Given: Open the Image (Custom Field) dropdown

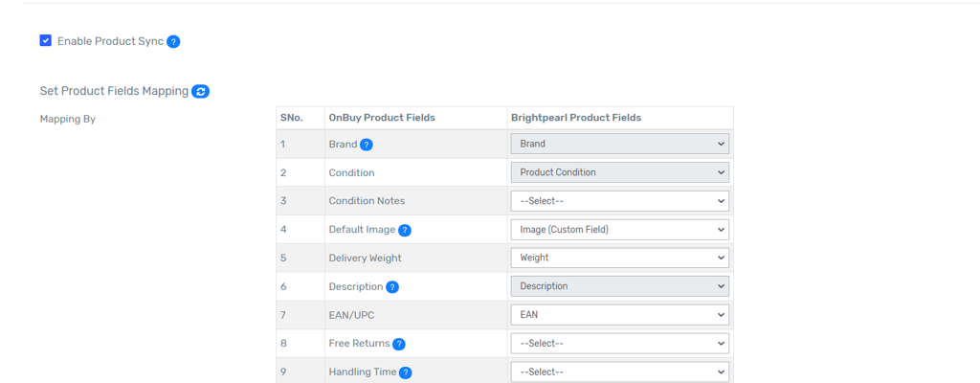Looking at the screenshot, I should (620, 230).
